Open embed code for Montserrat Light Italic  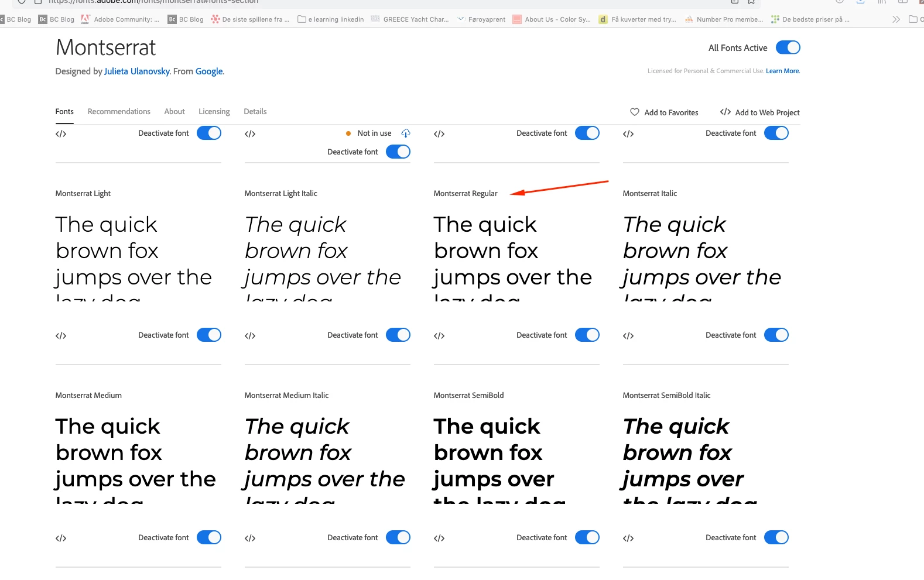coord(250,336)
